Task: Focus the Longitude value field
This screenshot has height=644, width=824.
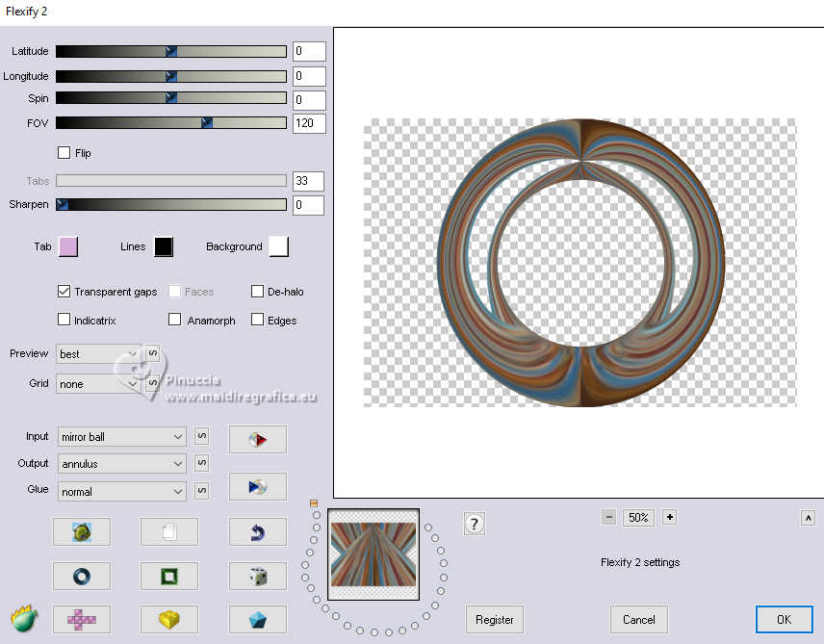Action: pos(309,76)
